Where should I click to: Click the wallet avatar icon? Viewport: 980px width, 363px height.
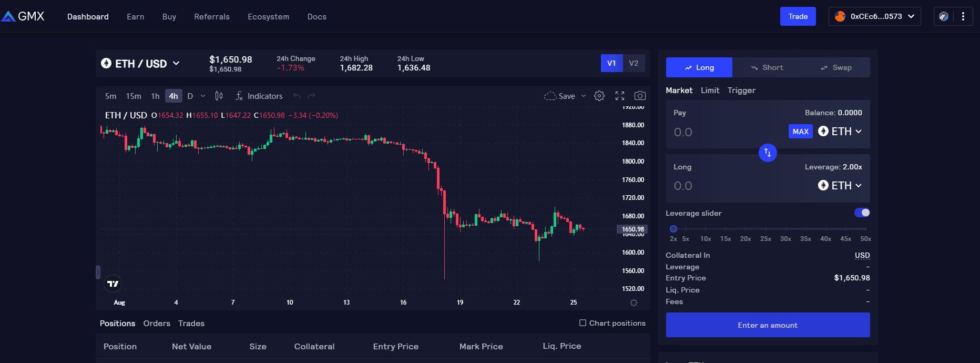point(840,16)
